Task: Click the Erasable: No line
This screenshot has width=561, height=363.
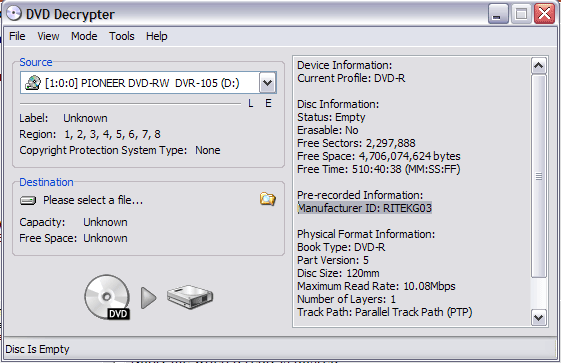Action: tap(328, 130)
